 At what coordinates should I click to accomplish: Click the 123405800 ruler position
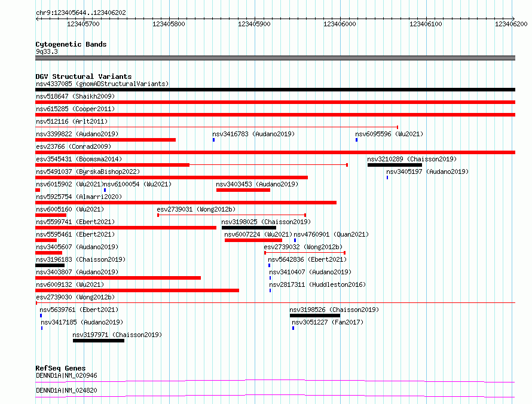pos(169,24)
